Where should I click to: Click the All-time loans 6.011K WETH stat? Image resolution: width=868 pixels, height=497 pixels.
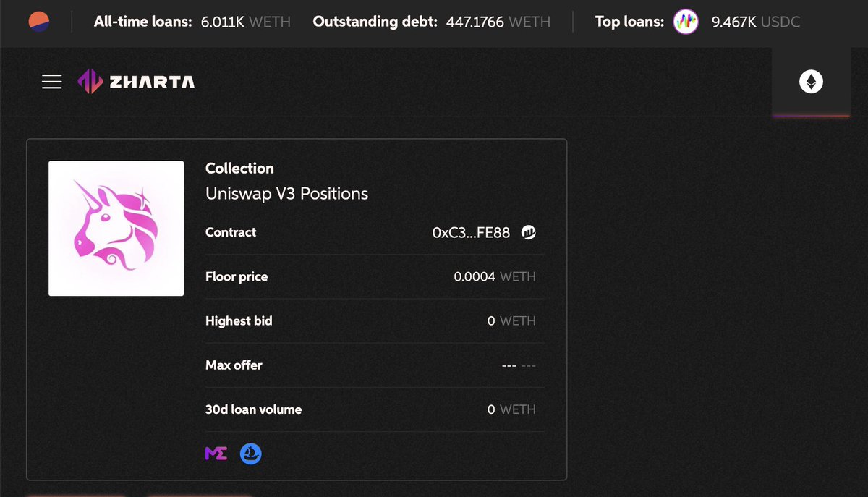(192, 22)
